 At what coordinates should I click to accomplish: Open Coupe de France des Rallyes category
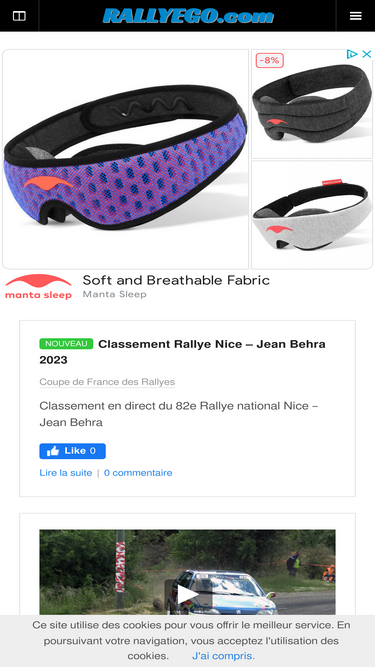107,382
